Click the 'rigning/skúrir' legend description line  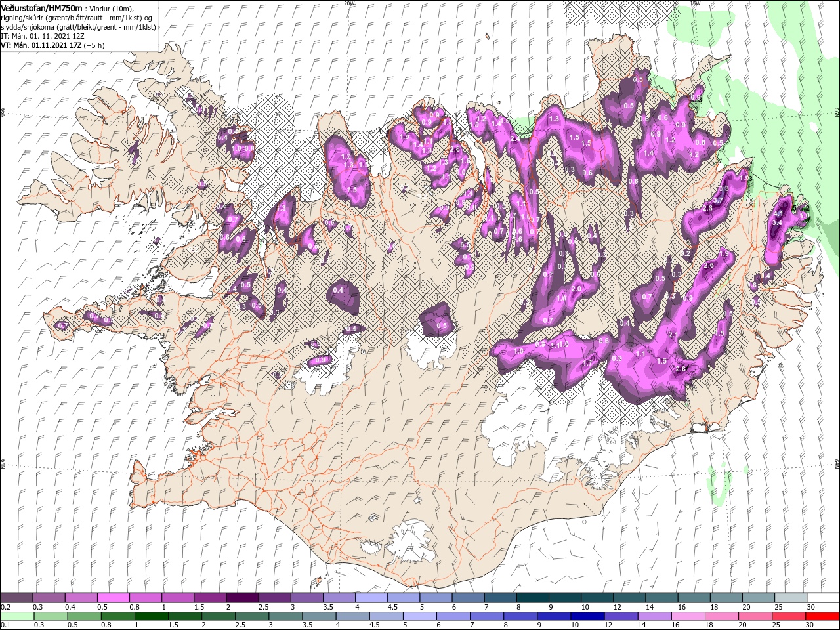click(x=77, y=18)
